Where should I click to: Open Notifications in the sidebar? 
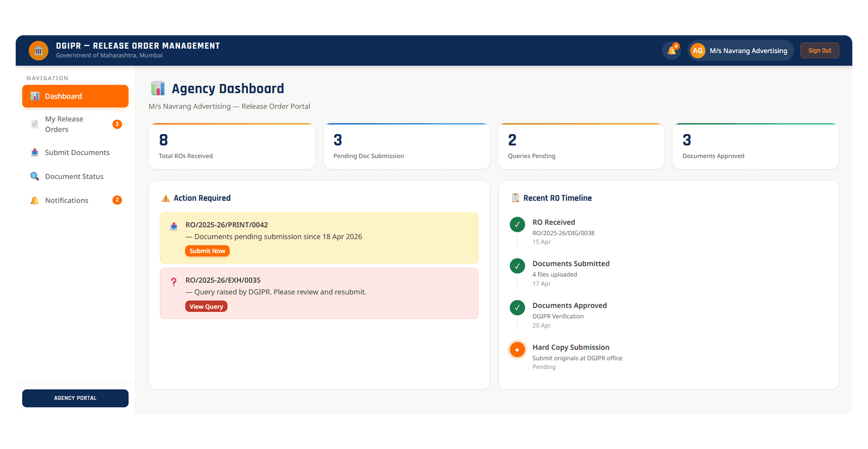[75, 200]
